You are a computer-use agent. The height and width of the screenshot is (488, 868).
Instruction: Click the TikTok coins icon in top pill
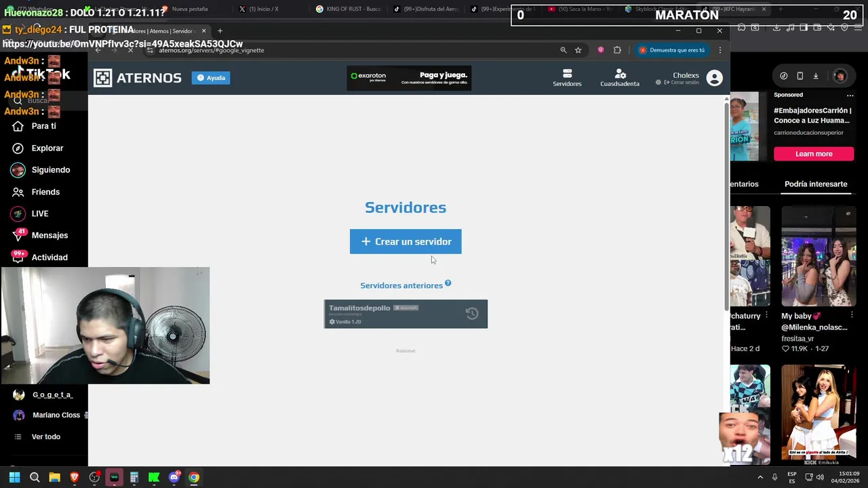pos(783,76)
